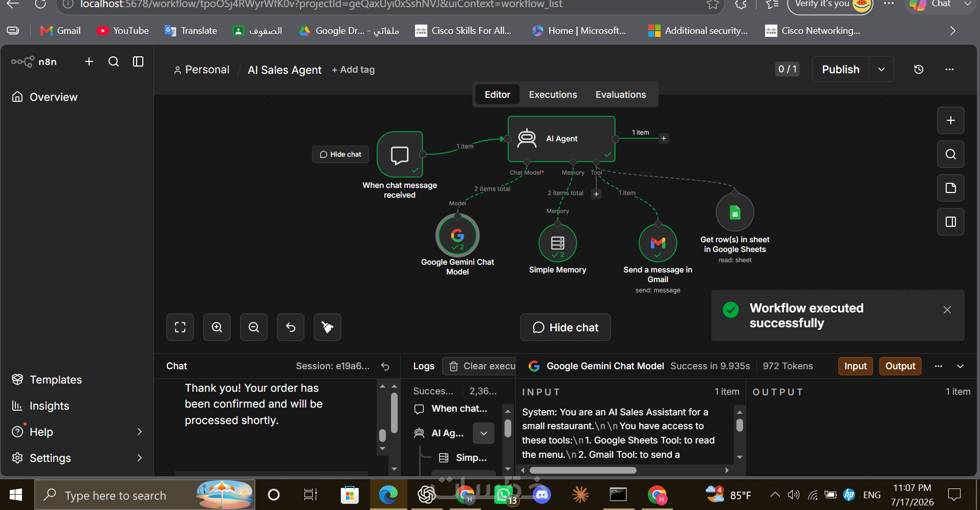Click the plus icon beside the n8n logo

pyautogui.click(x=89, y=62)
